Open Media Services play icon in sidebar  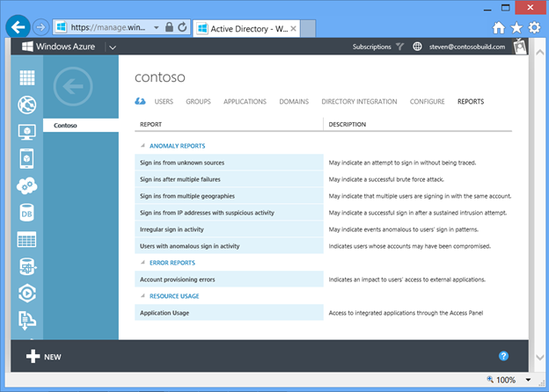coord(27,294)
